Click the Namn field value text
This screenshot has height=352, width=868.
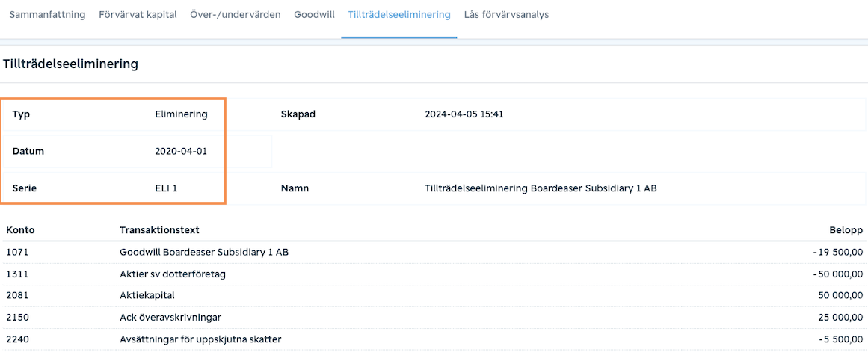coord(541,188)
